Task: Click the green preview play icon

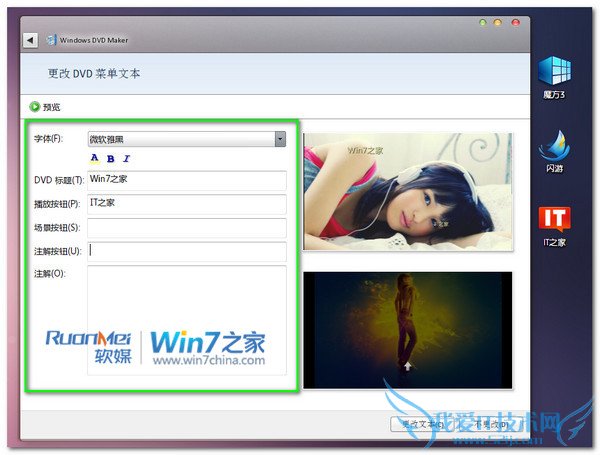Action: coord(34,107)
